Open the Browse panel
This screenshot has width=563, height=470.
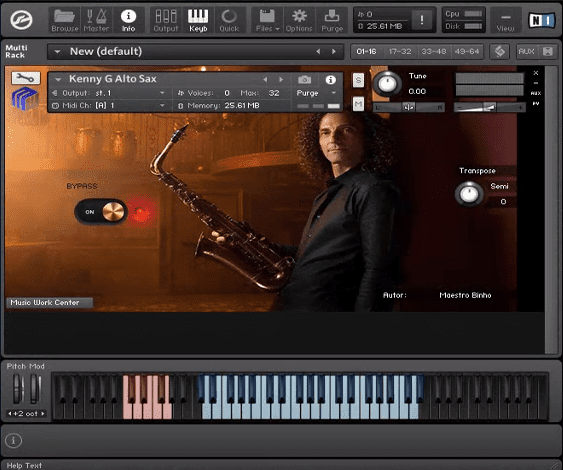(65, 20)
